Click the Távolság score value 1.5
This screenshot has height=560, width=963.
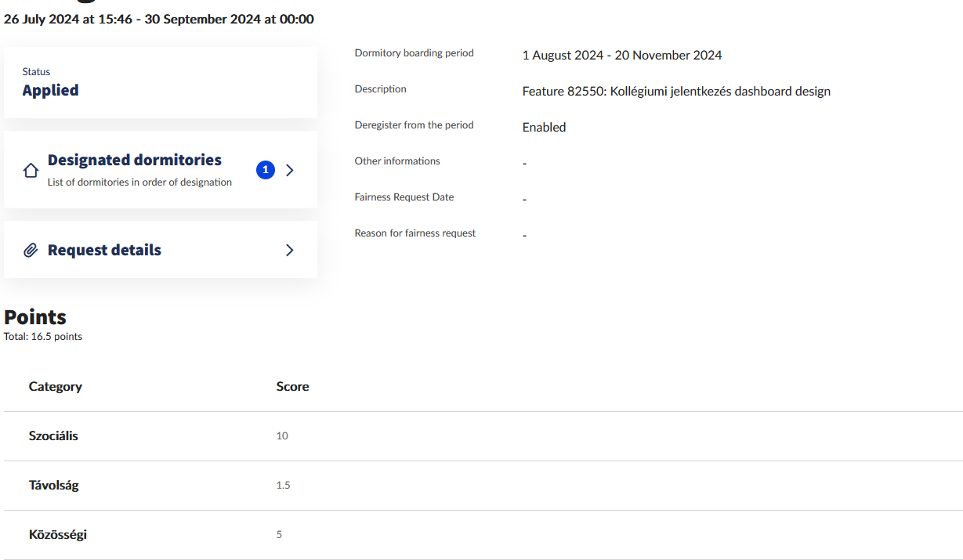283,485
